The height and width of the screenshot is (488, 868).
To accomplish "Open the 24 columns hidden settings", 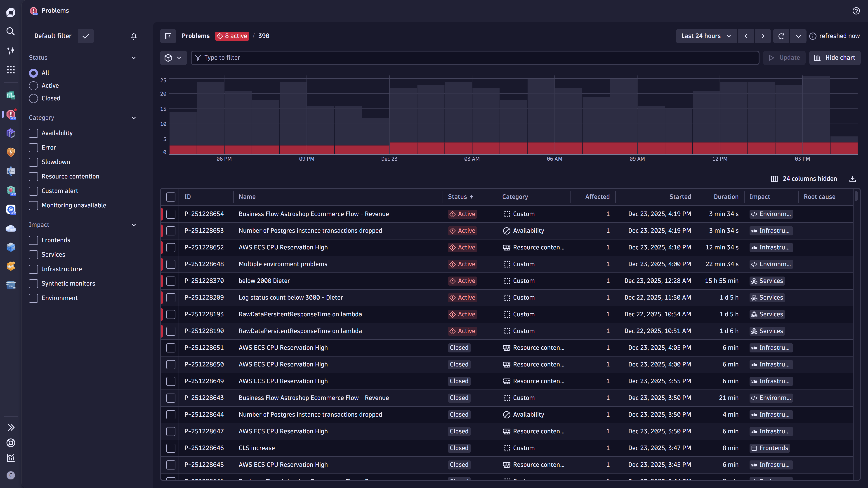I will coord(804,179).
